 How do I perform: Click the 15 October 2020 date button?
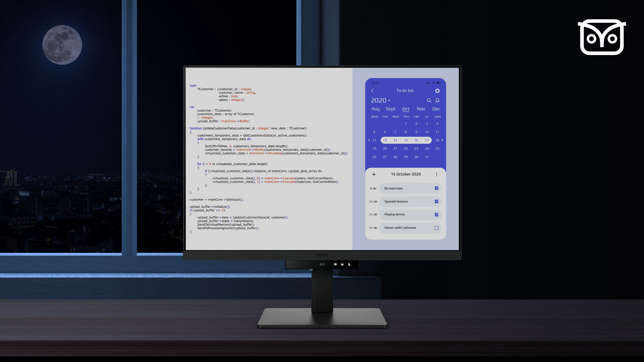click(x=406, y=174)
